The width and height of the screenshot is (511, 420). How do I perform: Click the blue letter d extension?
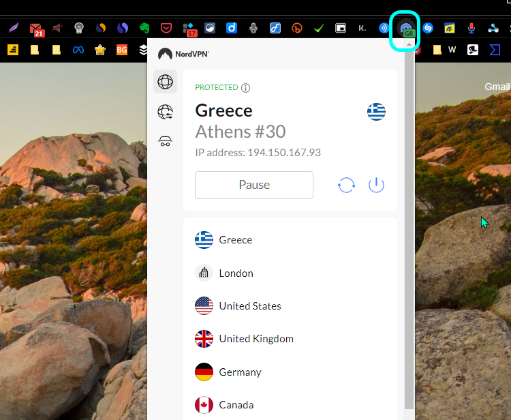point(232,28)
